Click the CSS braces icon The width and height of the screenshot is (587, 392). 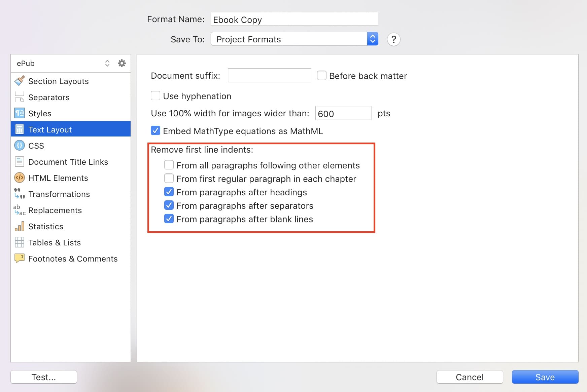tap(20, 146)
